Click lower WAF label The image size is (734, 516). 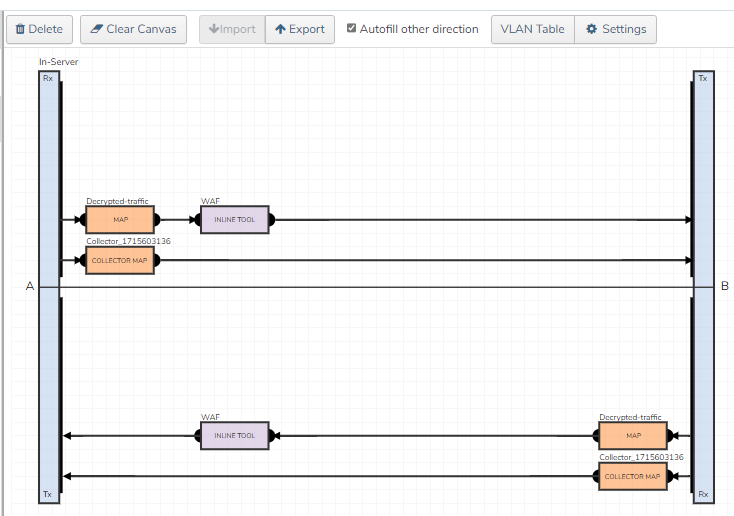[x=210, y=417]
